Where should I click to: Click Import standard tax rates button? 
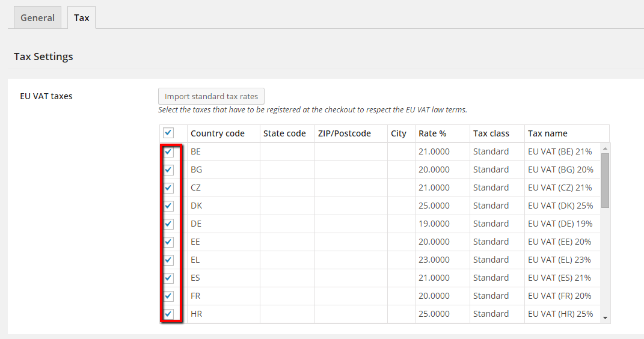tap(211, 96)
